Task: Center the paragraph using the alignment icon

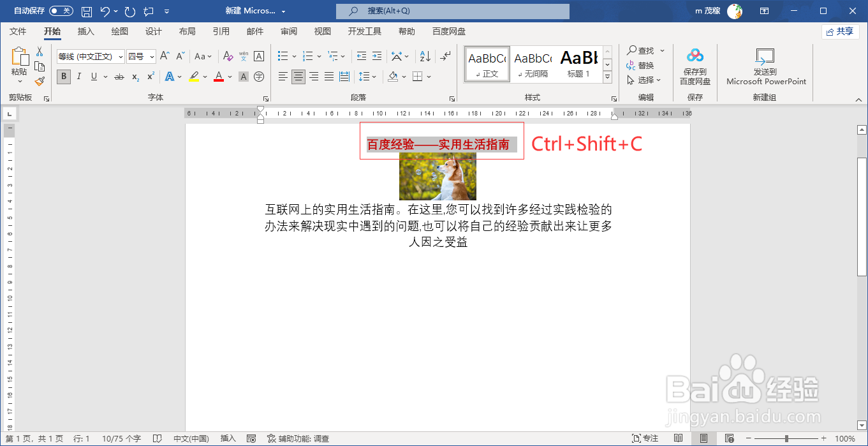Action: click(x=298, y=77)
